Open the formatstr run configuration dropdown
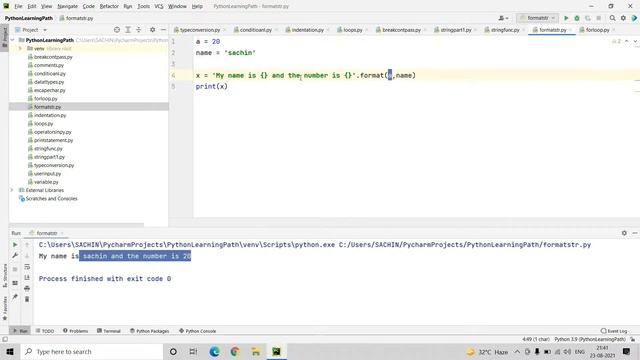The height and width of the screenshot is (360, 640). [537, 18]
